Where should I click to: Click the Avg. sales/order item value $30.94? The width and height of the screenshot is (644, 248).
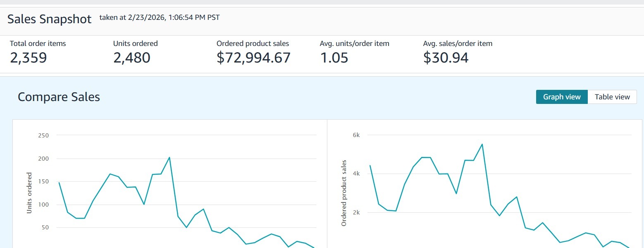coord(446,58)
